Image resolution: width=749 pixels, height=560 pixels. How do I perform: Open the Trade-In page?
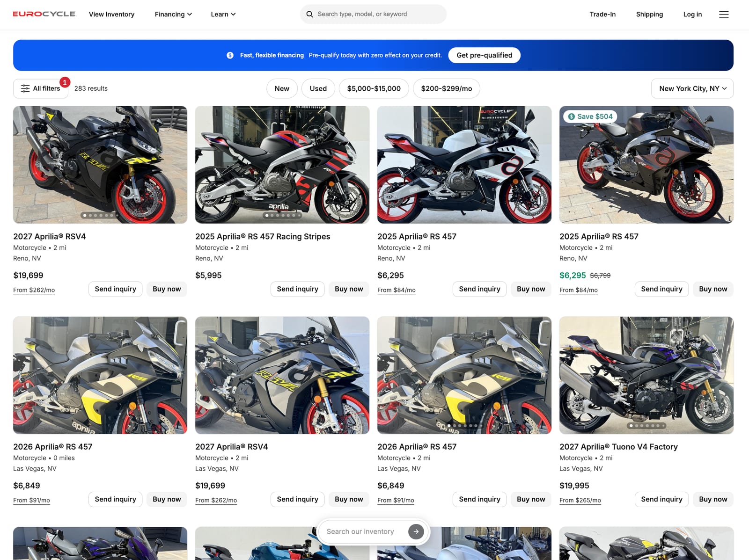click(x=602, y=14)
